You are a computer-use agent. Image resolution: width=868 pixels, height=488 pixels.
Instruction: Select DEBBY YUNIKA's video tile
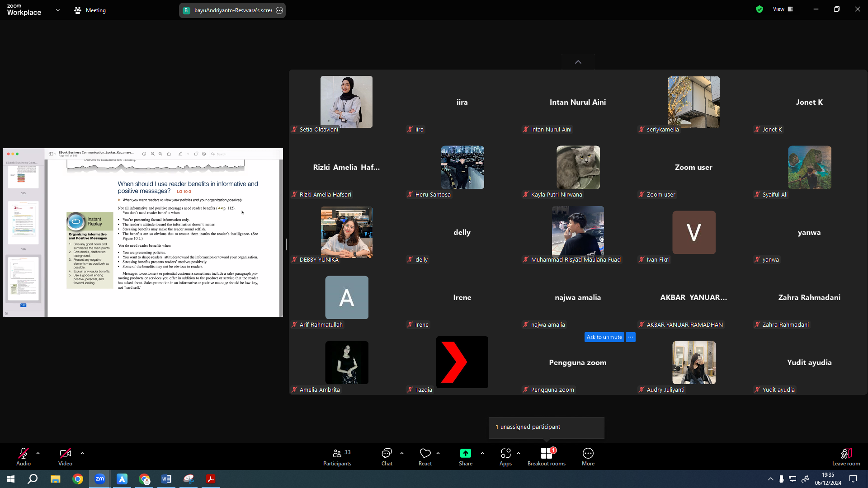coord(346,232)
